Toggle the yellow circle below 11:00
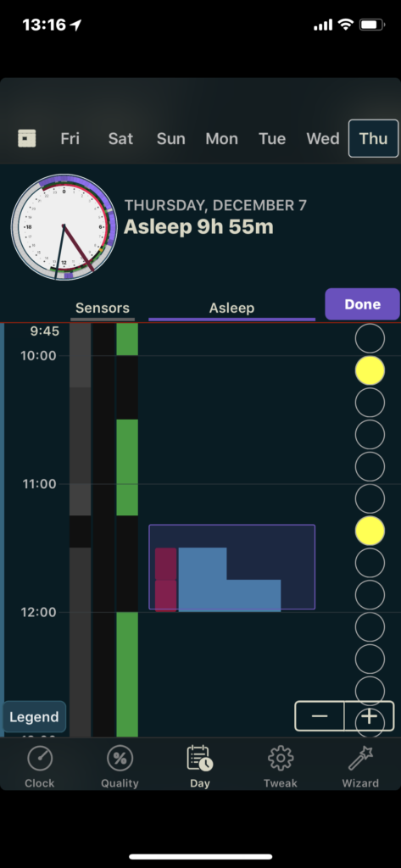 [x=370, y=531]
